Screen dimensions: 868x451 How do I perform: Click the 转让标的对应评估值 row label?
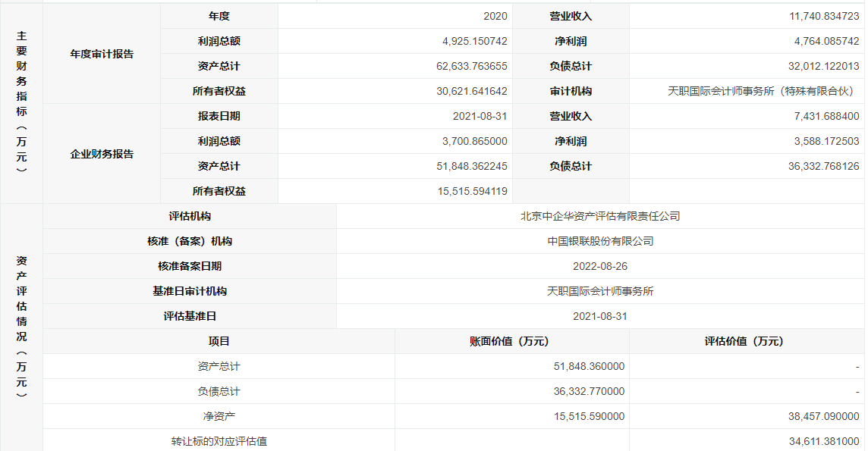[x=219, y=441]
